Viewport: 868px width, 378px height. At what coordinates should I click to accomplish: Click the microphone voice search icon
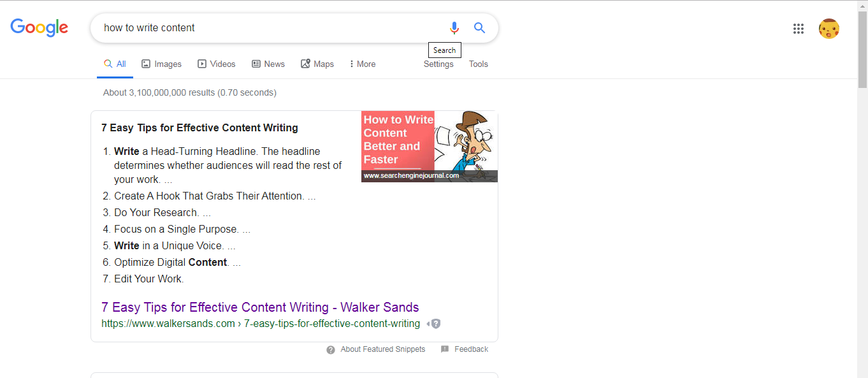click(x=454, y=28)
